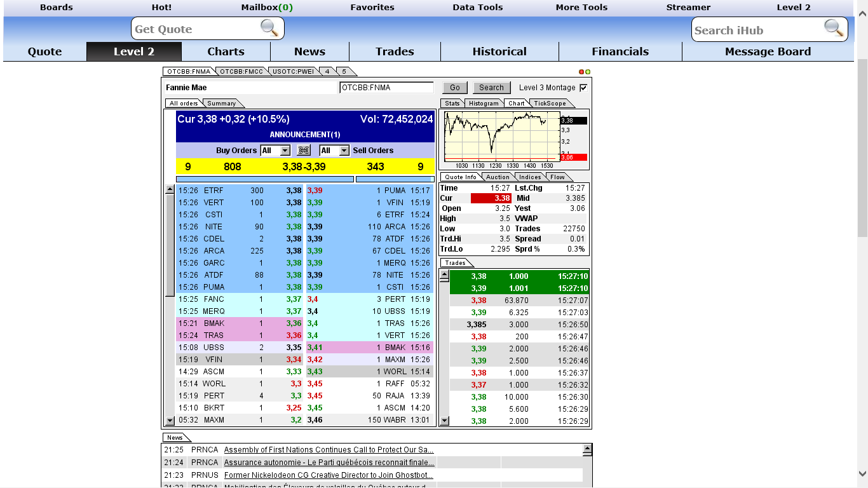Open the Sell Orders filter dropdown
Viewport: 868px width, 488px height.
[x=344, y=151]
